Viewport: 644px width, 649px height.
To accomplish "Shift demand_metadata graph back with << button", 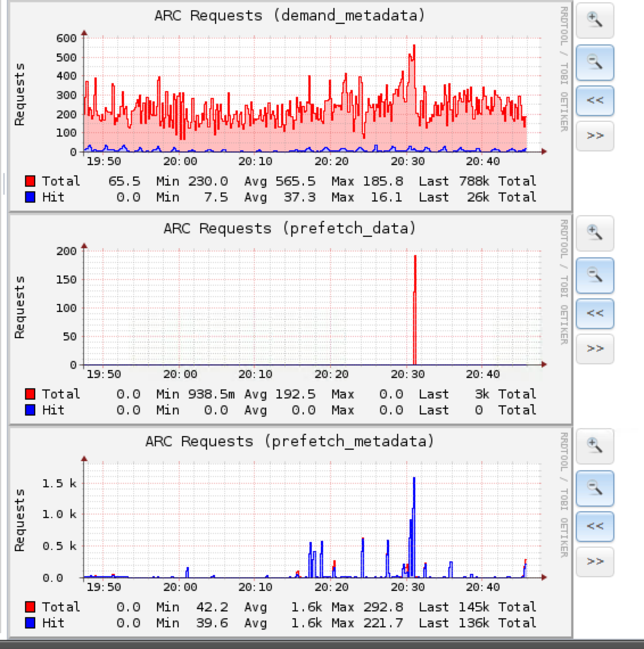I will pos(595,101).
